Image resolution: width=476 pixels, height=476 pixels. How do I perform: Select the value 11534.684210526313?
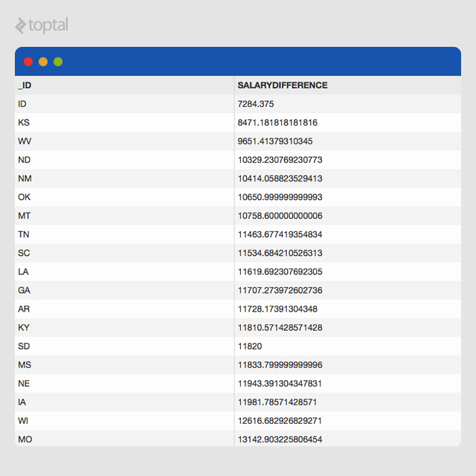point(280,253)
